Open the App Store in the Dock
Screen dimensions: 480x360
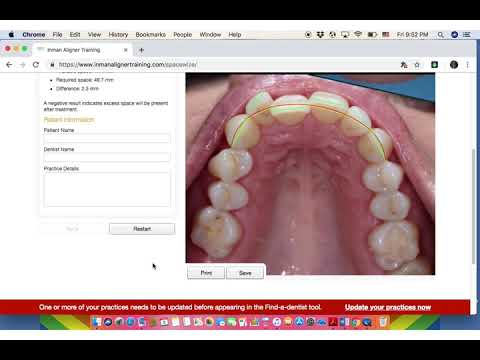(299, 322)
